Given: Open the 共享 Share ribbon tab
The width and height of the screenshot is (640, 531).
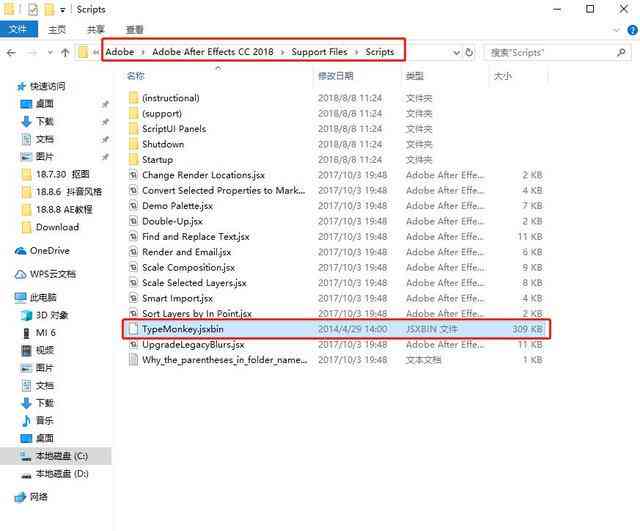Looking at the screenshot, I should tap(96, 29).
